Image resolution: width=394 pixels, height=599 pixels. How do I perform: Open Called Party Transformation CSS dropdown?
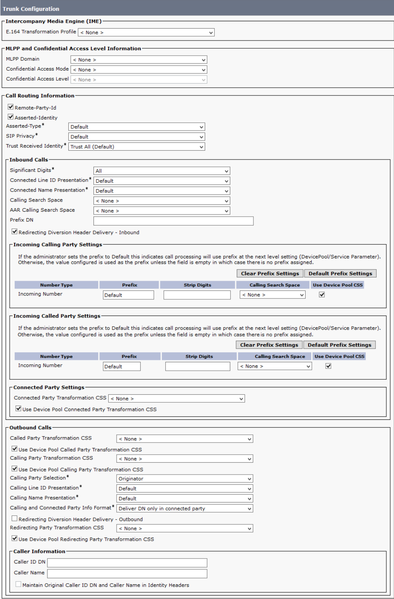[185, 439]
